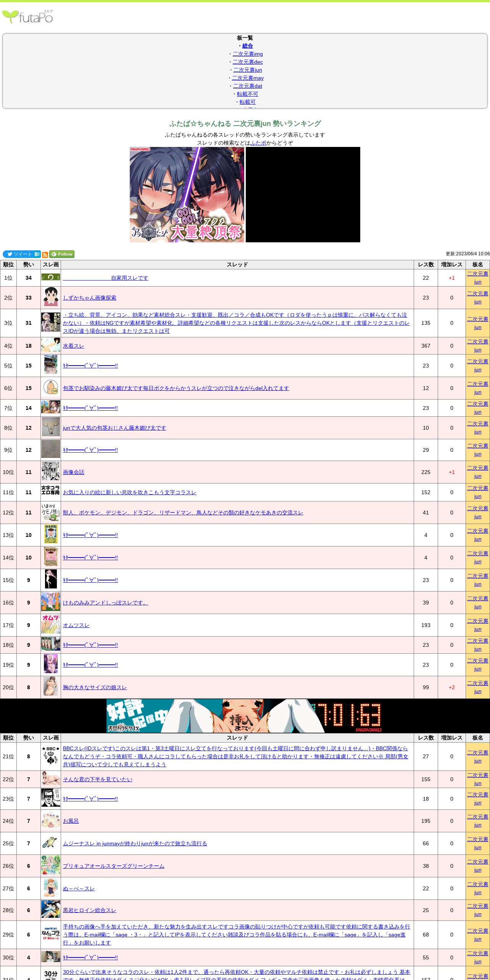This screenshot has width=490, height=980.
Task: Open the 黒岩ヒロイン総合スレ thread
Action: coord(90,910)
